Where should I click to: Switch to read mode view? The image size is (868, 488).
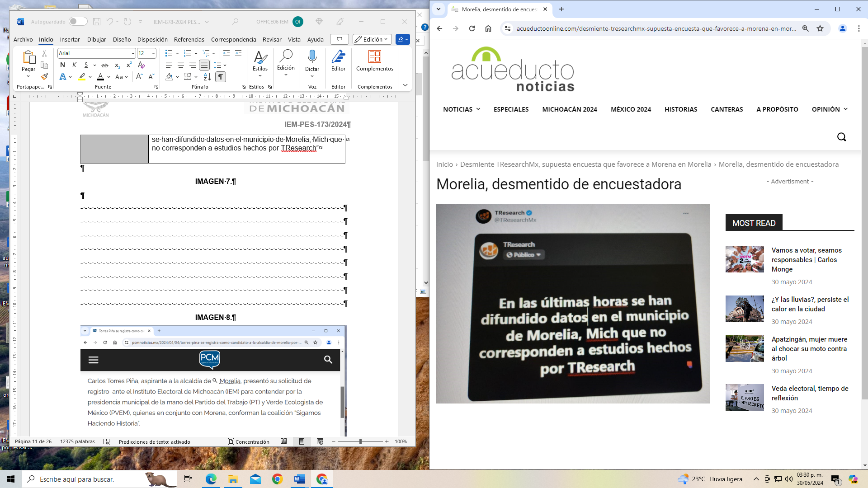[284, 441]
